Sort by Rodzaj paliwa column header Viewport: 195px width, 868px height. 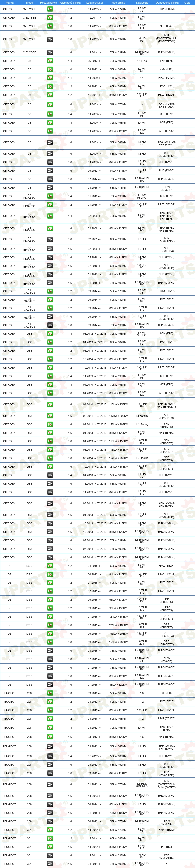(48, 3)
